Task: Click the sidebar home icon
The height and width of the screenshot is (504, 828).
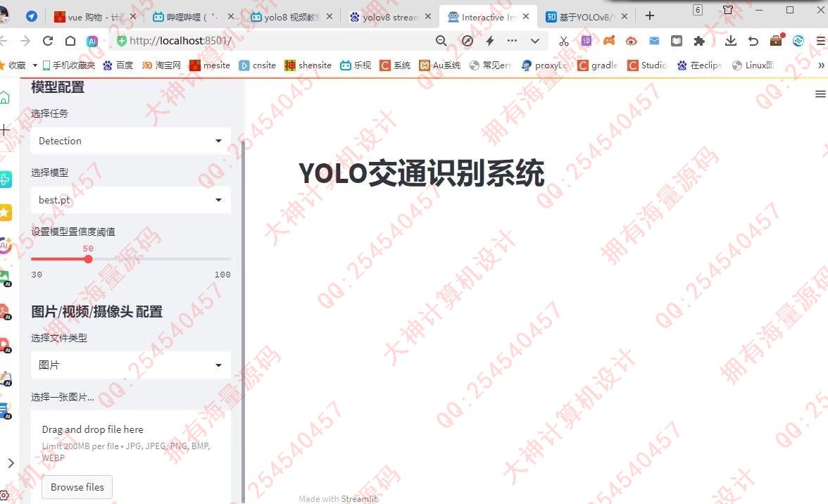Action: [5, 97]
